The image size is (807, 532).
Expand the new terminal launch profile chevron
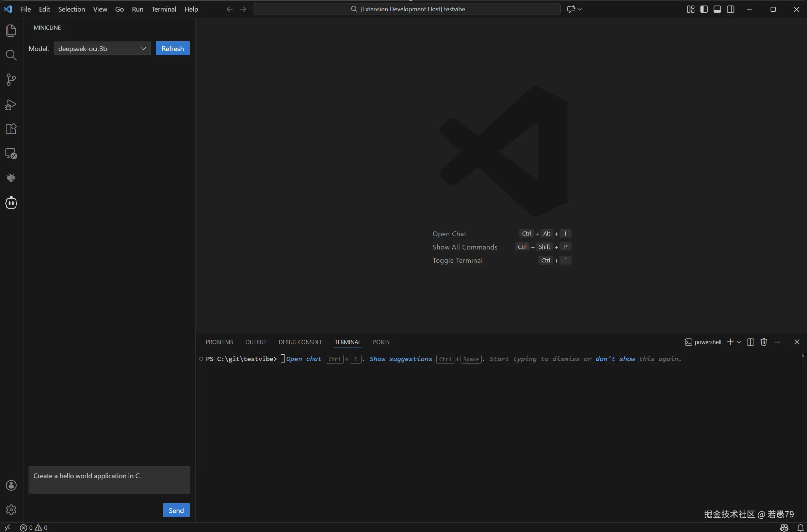(x=739, y=342)
